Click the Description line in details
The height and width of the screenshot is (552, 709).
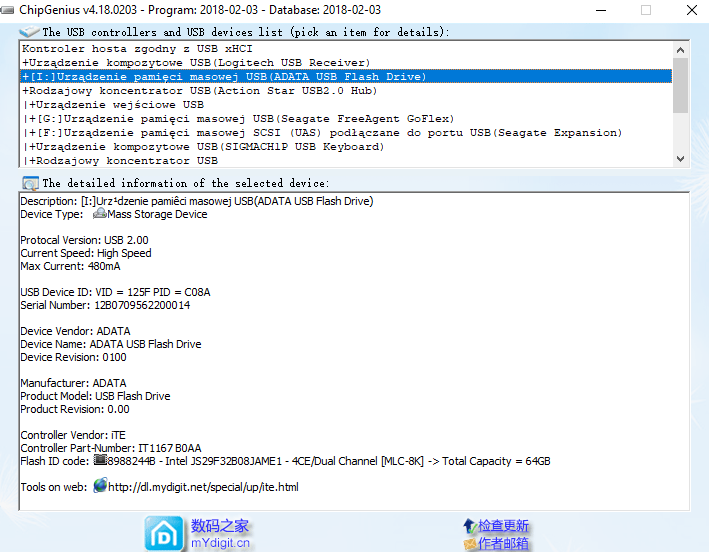[x=197, y=201]
